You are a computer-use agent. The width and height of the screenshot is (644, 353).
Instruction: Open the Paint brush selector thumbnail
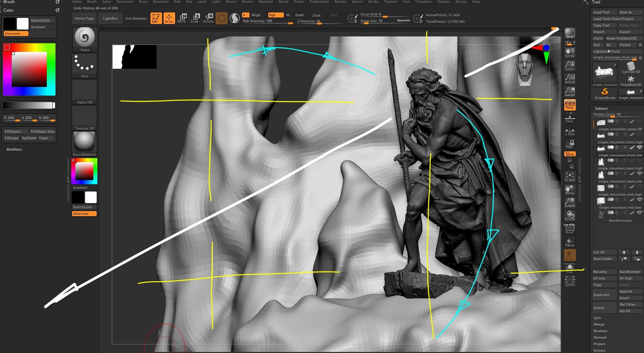(x=85, y=40)
